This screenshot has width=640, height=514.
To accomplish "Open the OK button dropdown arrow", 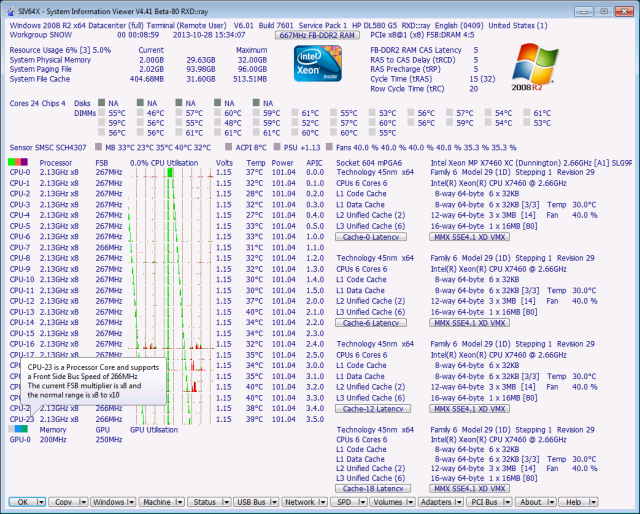I will point(40,502).
